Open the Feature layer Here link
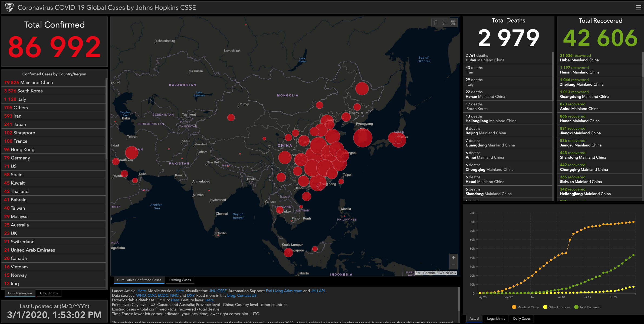The width and height of the screenshot is (644, 324). click(209, 300)
